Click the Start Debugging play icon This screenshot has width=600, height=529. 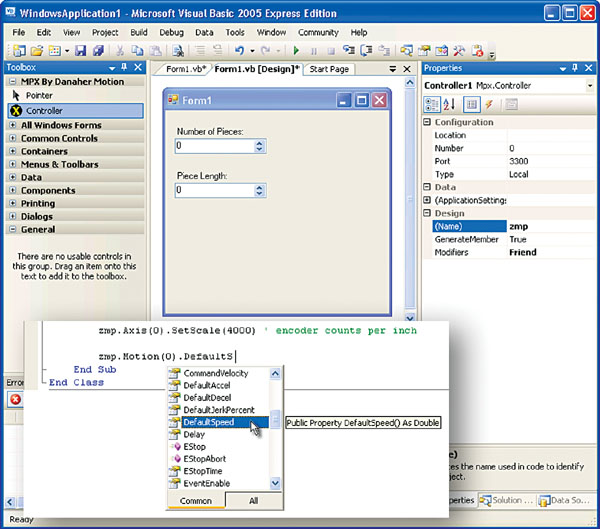(x=296, y=50)
